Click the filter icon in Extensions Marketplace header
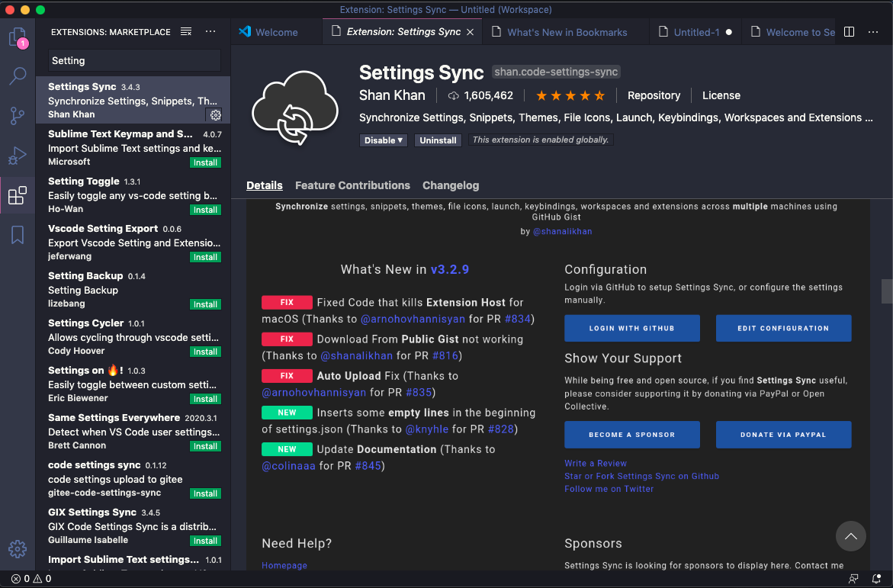This screenshot has width=893, height=588. coord(185,31)
